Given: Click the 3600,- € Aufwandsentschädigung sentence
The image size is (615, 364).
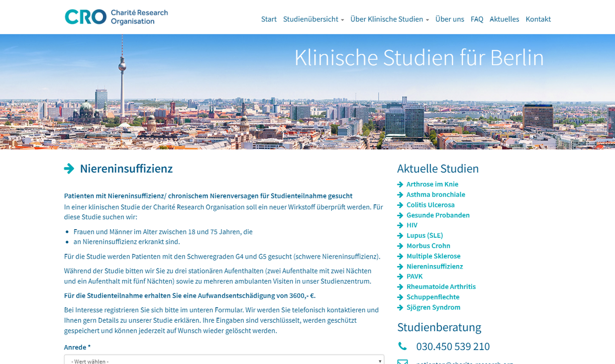Looking at the screenshot, I should pyautogui.click(x=190, y=295).
